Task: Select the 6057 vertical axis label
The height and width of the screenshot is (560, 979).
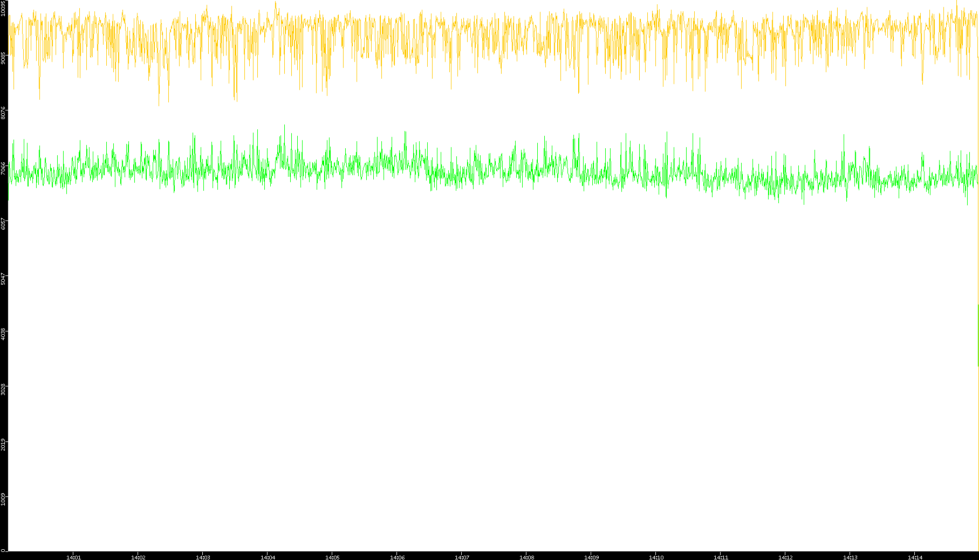Action: [4, 223]
